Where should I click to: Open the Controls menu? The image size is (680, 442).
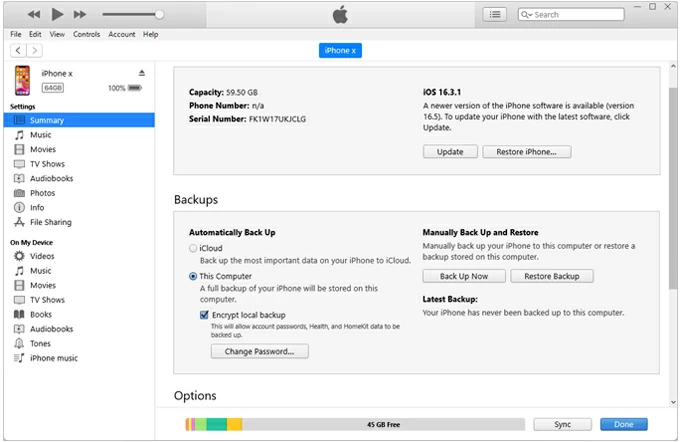click(x=86, y=34)
